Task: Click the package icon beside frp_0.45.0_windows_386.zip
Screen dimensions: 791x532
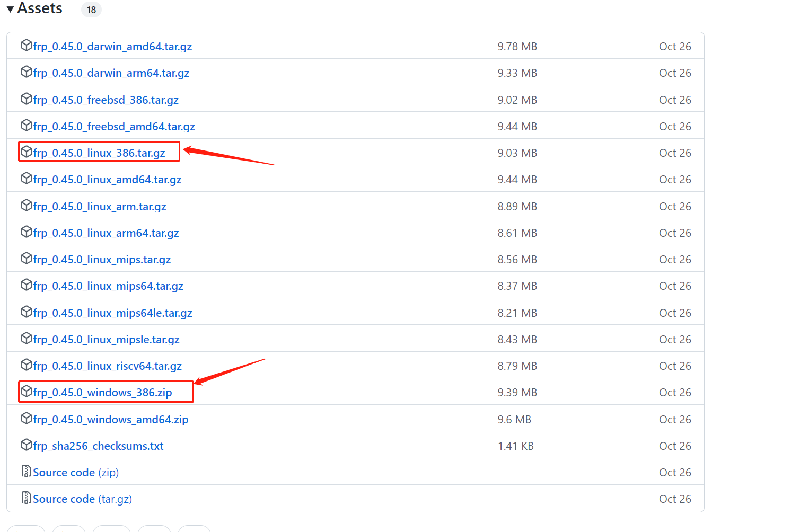Action: (27, 391)
